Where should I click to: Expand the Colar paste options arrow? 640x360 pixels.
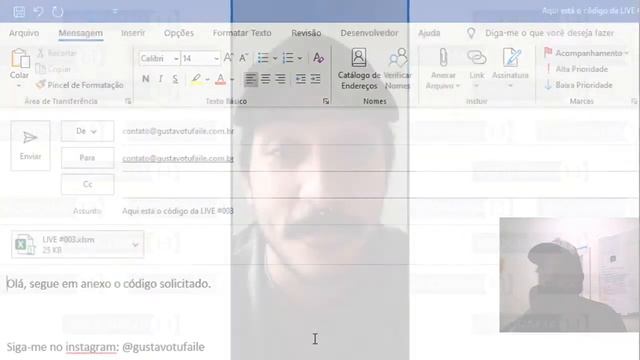coord(19,86)
